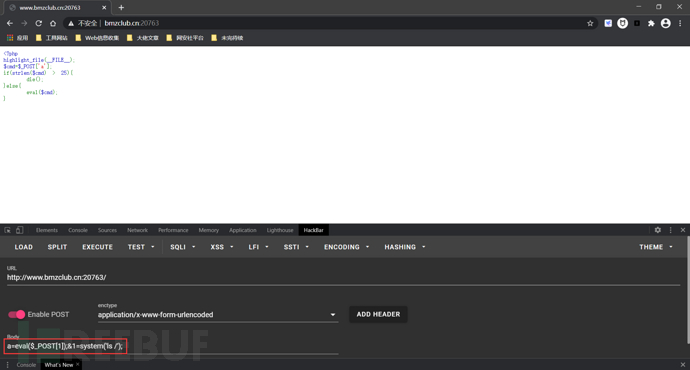Open a new browser tab

pos(121,7)
